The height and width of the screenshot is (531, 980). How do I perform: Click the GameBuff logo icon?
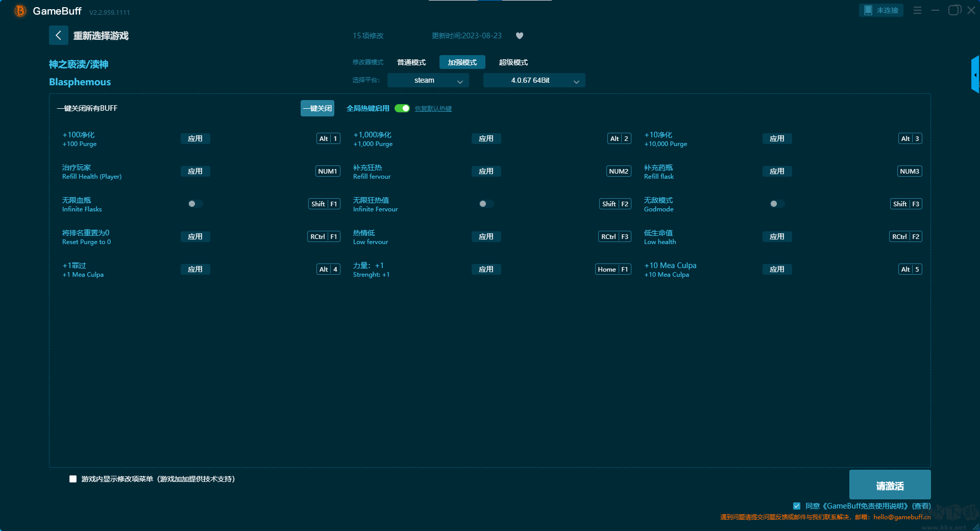[x=20, y=11]
